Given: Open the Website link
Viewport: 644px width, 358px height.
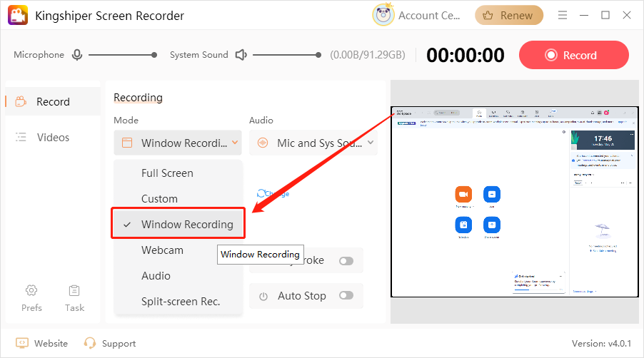Looking at the screenshot, I should (41, 343).
